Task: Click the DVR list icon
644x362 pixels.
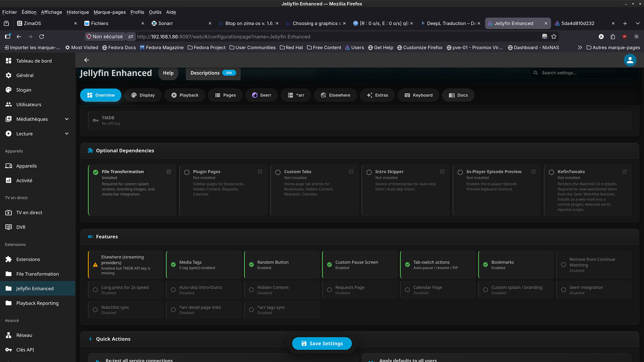Action: (9, 227)
